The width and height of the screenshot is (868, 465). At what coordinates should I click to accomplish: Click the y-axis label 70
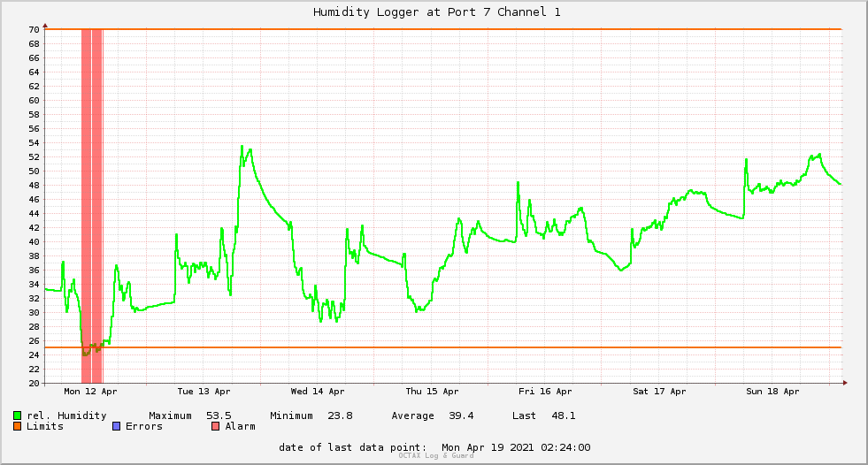(34, 29)
